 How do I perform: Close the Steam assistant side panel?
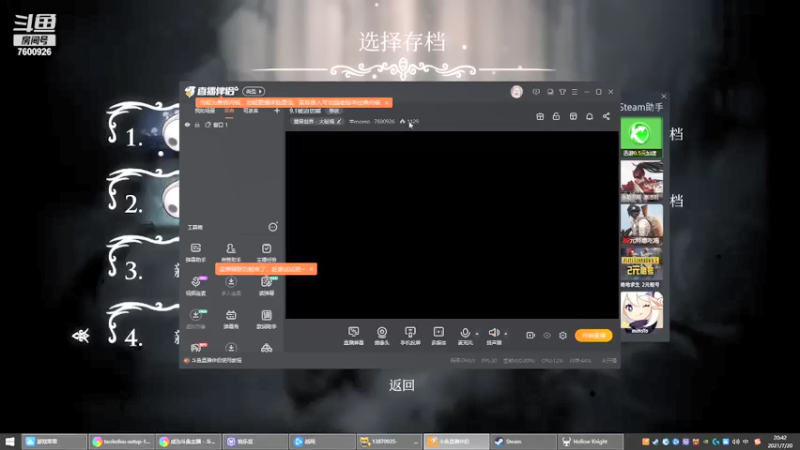click(x=664, y=96)
